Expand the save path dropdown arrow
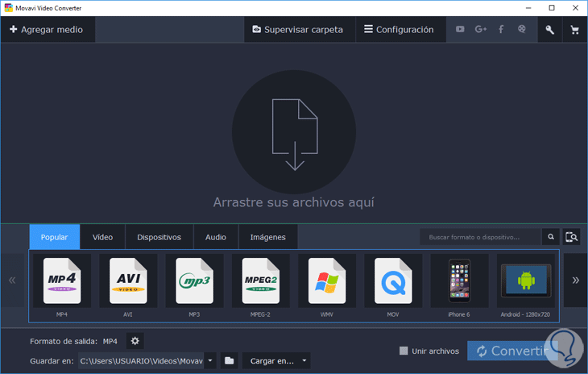Image resolution: width=588 pixels, height=374 pixels. click(x=210, y=361)
